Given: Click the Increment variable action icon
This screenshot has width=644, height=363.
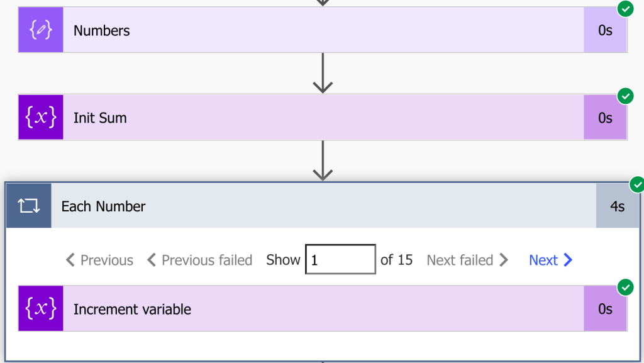Looking at the screenshot, I should point(41,309).
